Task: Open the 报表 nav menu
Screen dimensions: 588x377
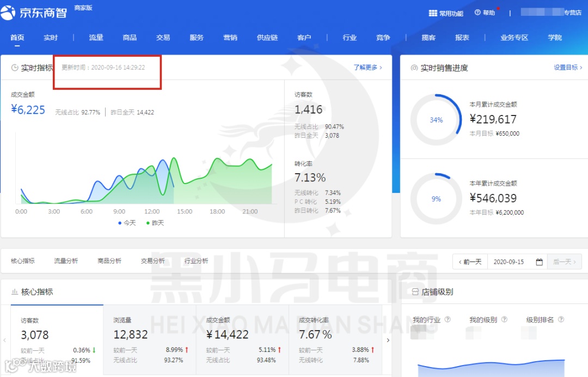Action: pyautogui.click(x=462, y=38)
